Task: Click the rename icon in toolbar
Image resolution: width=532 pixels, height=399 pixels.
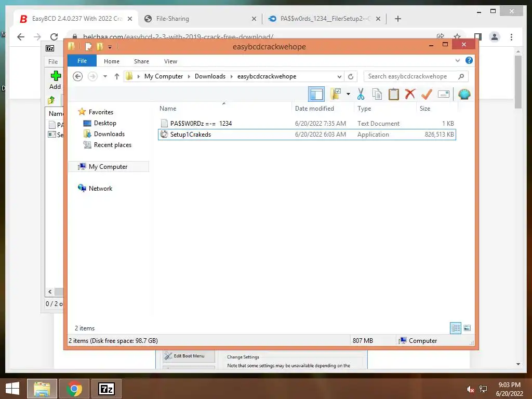Action: click(x=444, y=94)
